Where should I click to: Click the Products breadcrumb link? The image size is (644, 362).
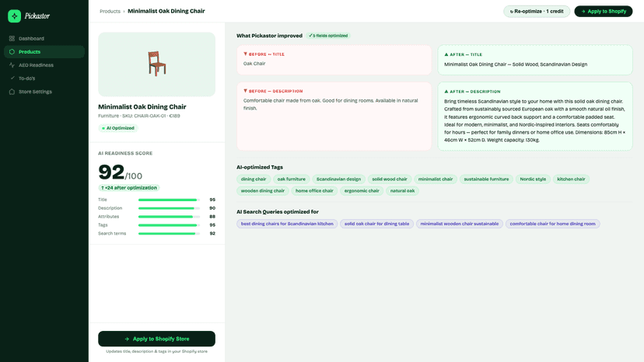click(110, 11)
